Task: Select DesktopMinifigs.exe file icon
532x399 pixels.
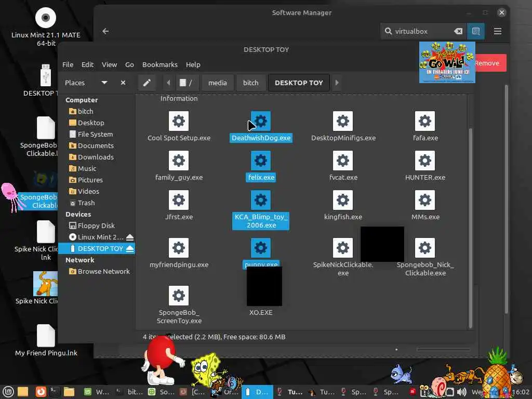Action: (343, 121)
